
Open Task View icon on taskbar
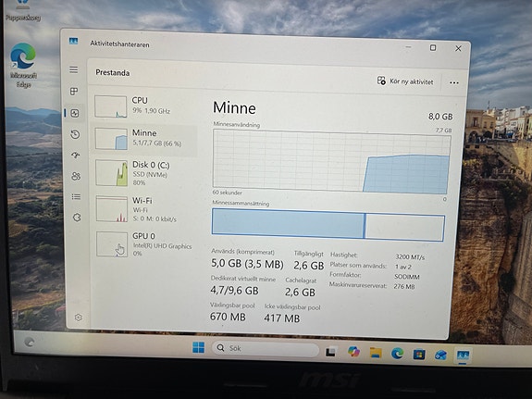tap(330, 352)
